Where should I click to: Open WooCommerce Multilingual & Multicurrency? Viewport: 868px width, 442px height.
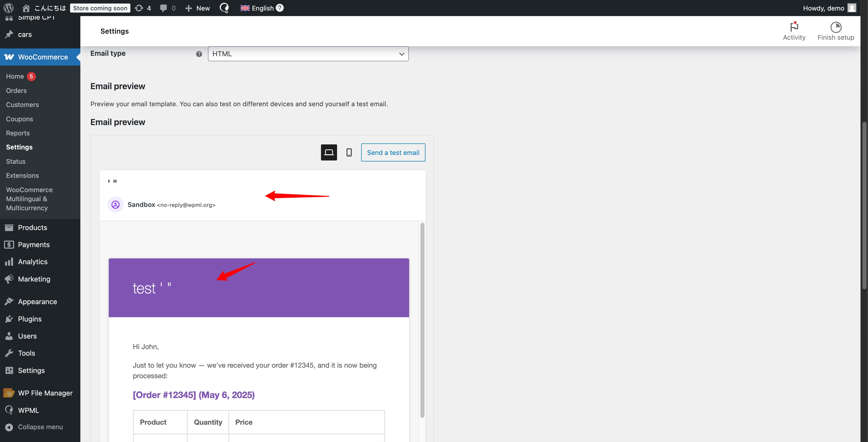pos(29,199)
